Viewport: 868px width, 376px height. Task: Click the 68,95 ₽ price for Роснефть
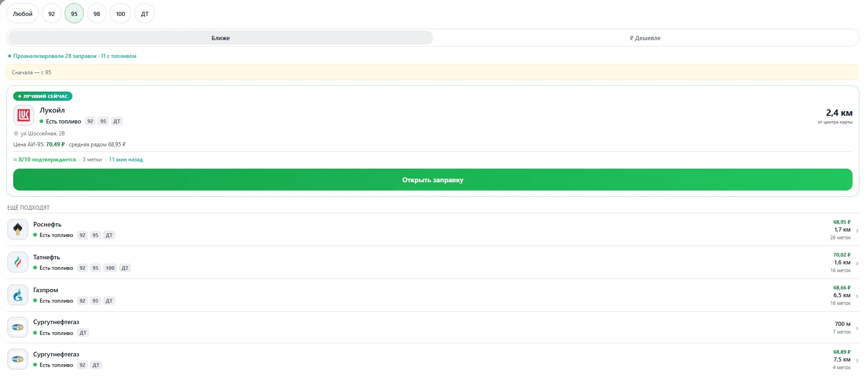842,222
